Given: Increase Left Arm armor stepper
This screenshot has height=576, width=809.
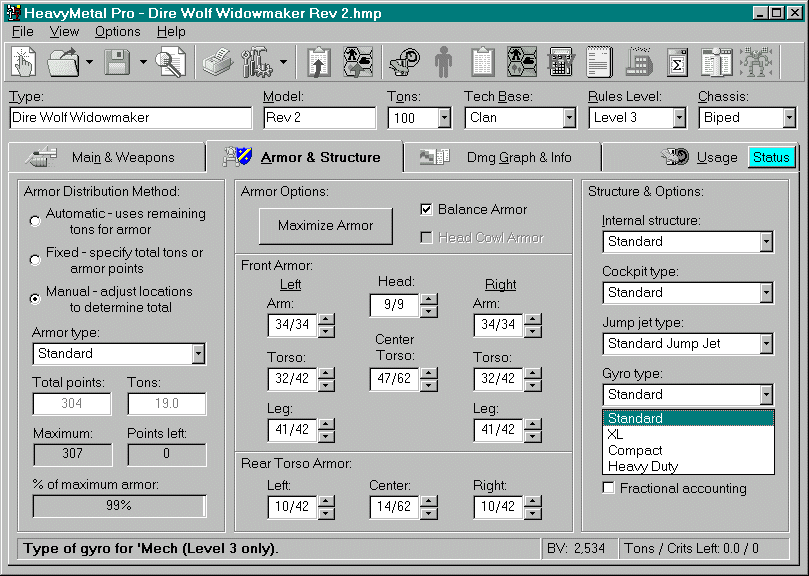Looking at the screenshot, I should coord(326,319).
